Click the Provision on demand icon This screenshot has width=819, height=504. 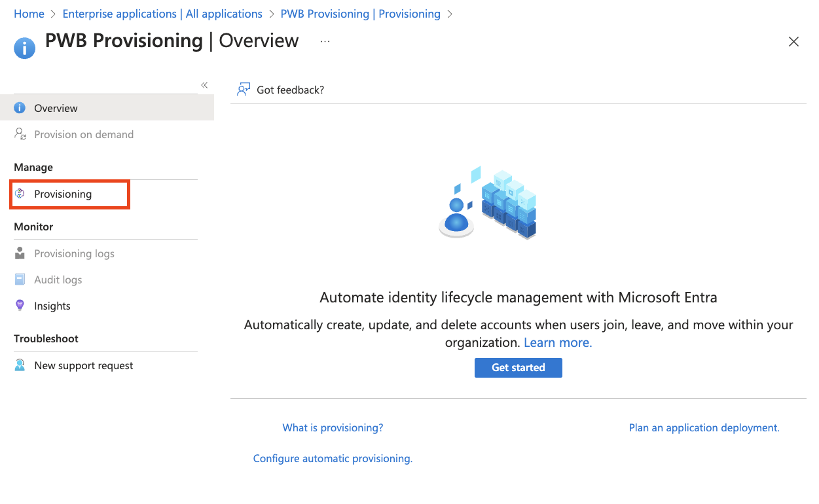[20, 134]
